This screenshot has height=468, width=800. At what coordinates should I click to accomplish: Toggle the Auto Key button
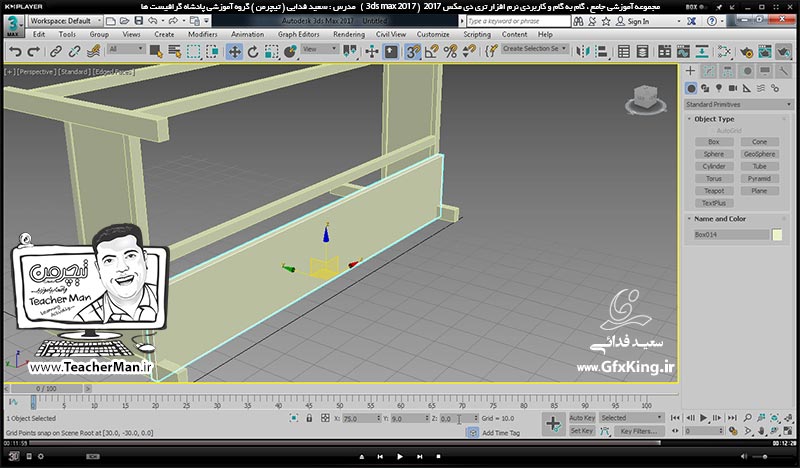tap(582, 417)
